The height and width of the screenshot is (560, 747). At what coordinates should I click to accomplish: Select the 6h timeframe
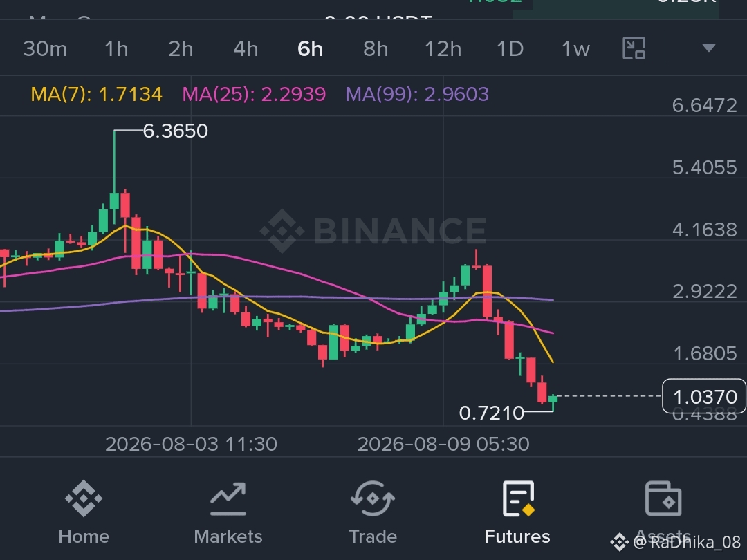coord(310,48)
